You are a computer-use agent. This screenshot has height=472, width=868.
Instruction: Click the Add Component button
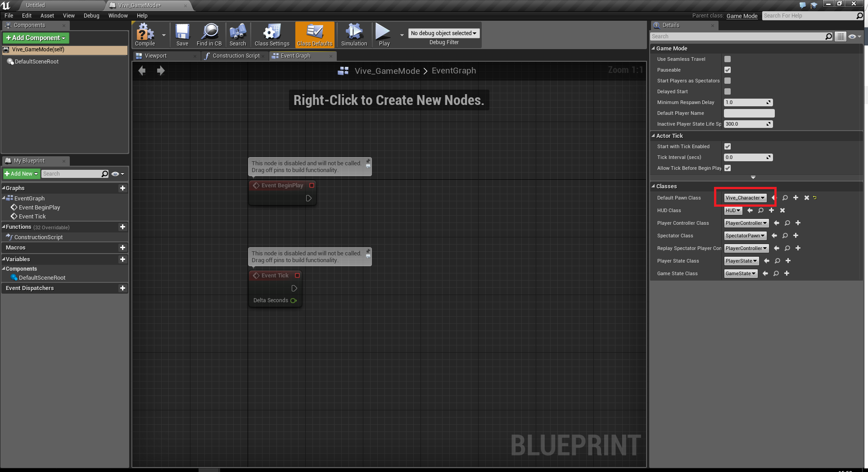(x=36, y=38)
